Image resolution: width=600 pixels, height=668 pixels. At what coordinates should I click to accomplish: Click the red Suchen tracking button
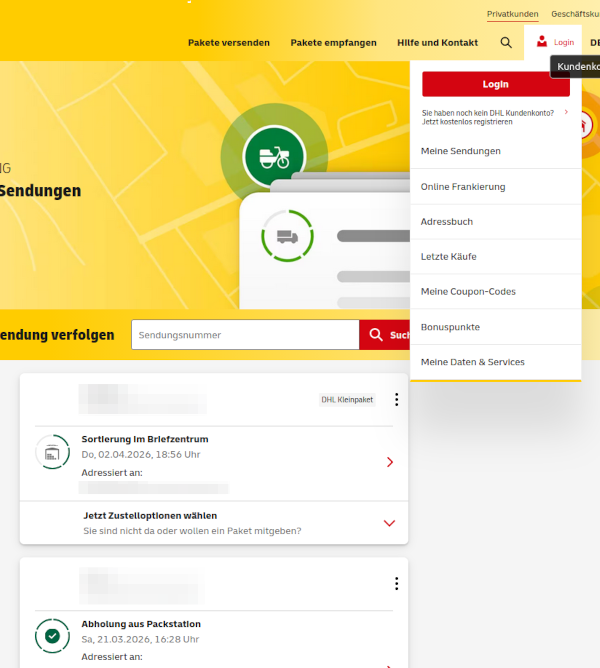(385, 335)
